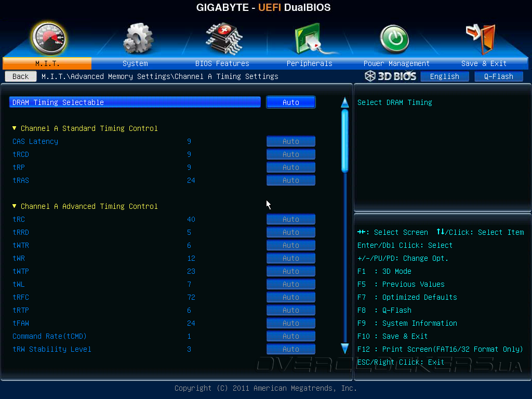Select the Save & Exit door icon
This screenshot has height=399, width=532.
pyautogui.click(x=481, y=39)
